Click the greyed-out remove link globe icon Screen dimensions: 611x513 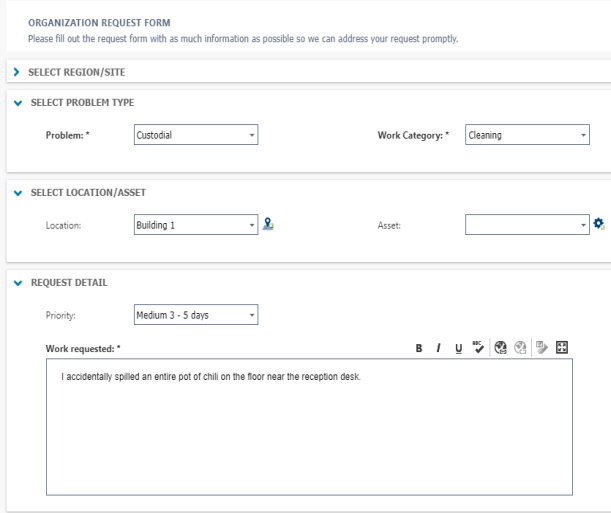click(x=520, y=347)
